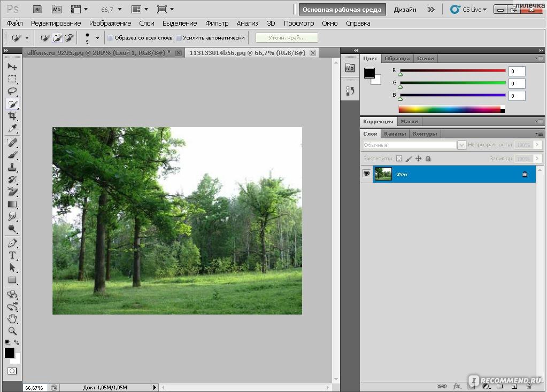Viewport: 547px width, 392px height.
Task: Select the Move tool
Action: coord(12,67)
